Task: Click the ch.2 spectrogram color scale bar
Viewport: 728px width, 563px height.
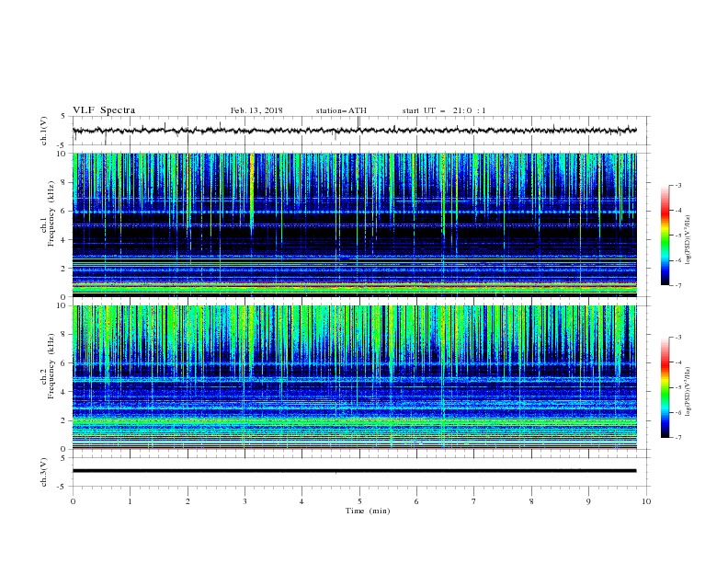Action: (665, 387)
